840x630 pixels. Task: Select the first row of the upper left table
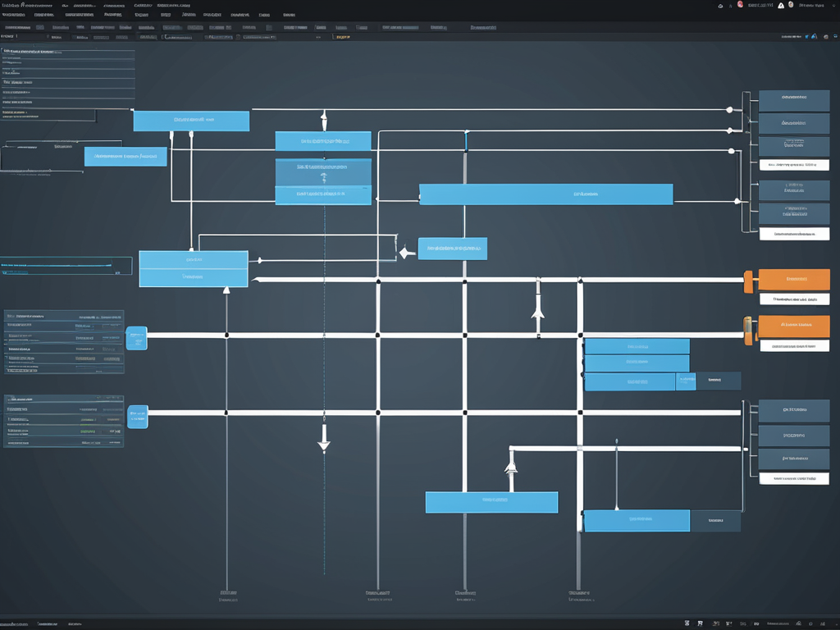(64, 315)
